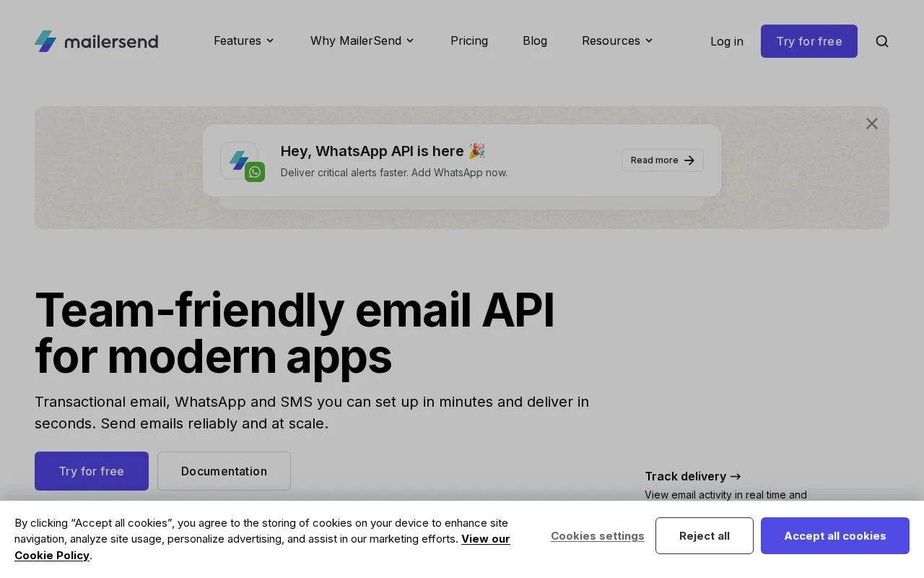Click the MailerSend logo
The height and width of the screenshot is (578, 924).
[x=96, y=41]
